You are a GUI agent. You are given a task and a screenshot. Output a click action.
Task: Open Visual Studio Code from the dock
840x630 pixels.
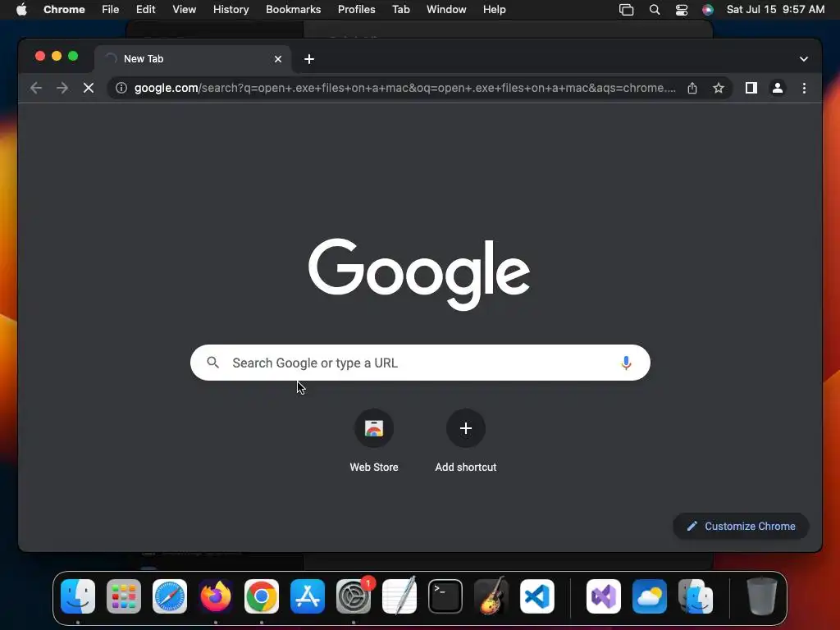(536, 596)
